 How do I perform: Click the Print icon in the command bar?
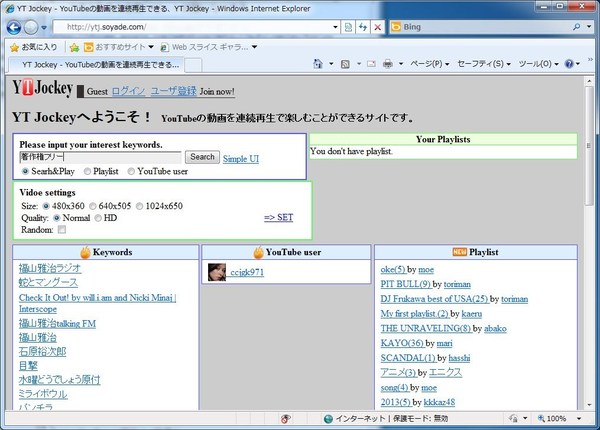[388, 64]
